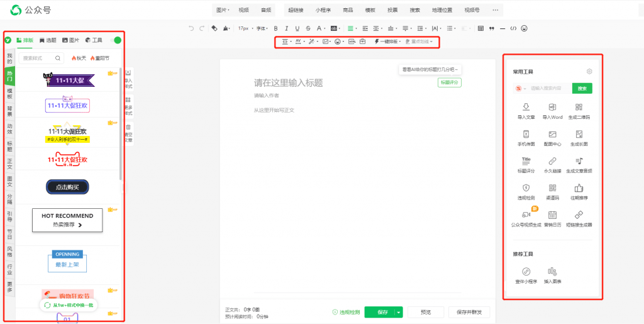Screen dimensions: 644x324
Task: Open the emoji smiley in top toolbar
Action: coord(524,28)
